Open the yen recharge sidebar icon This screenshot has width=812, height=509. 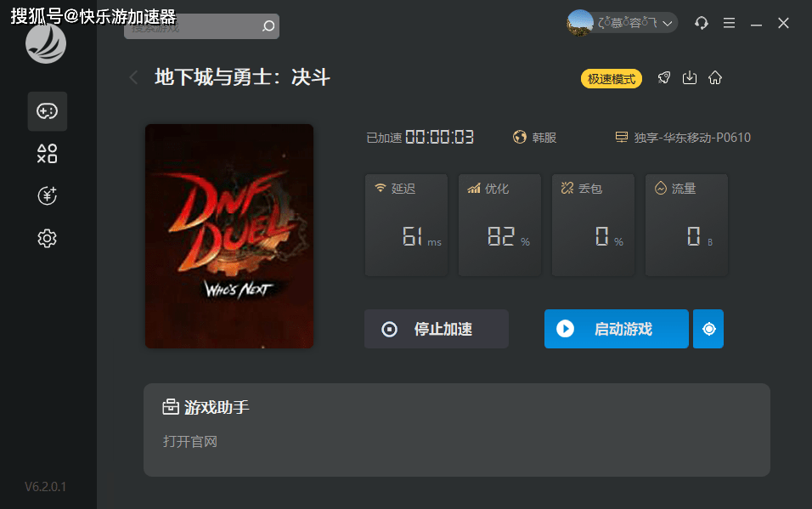tap(47, 196)
